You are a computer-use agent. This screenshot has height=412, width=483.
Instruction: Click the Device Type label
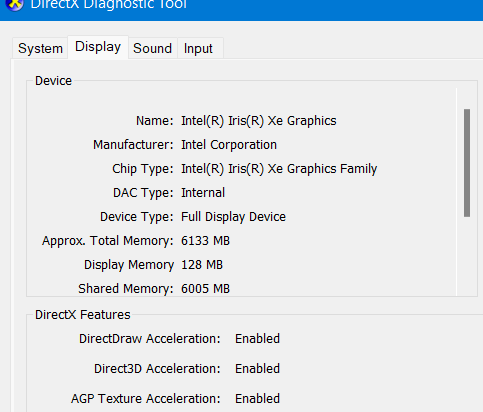point(137,217)
